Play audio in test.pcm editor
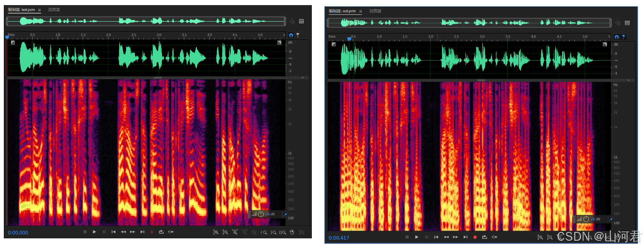The image size is (644, 248). (94, 232)
